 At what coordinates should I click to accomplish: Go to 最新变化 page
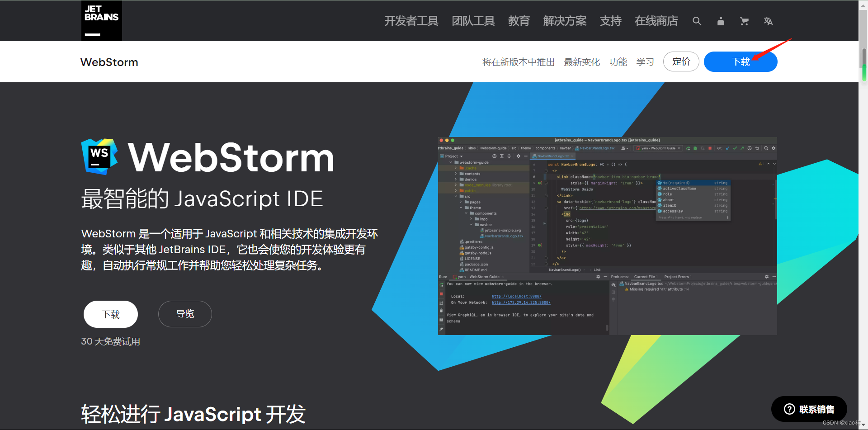click(x=582, y=62)
